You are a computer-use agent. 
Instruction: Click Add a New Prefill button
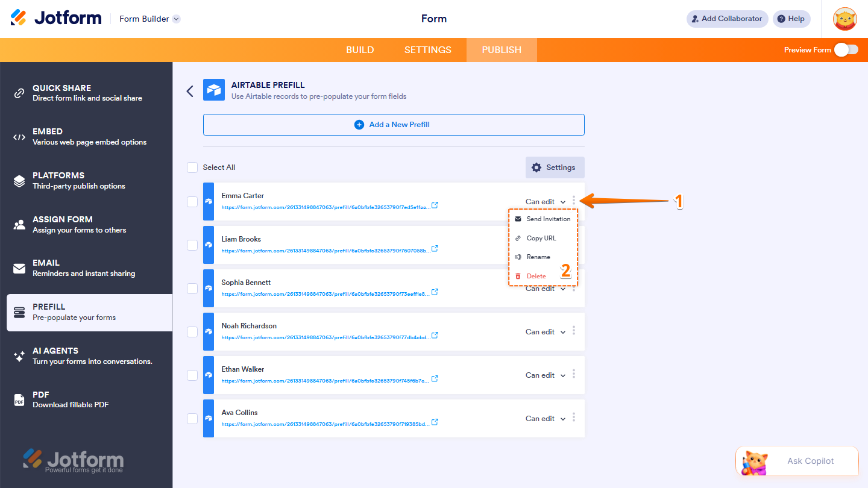[394, 125]
